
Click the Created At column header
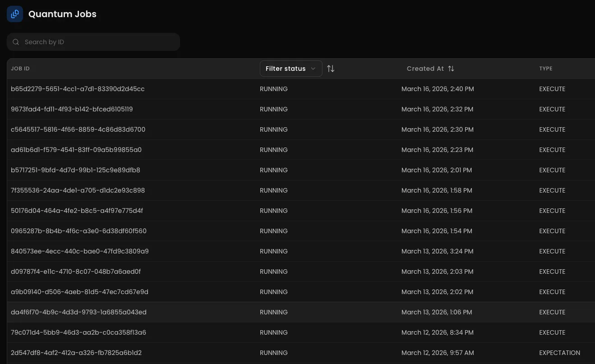(425, 69)
